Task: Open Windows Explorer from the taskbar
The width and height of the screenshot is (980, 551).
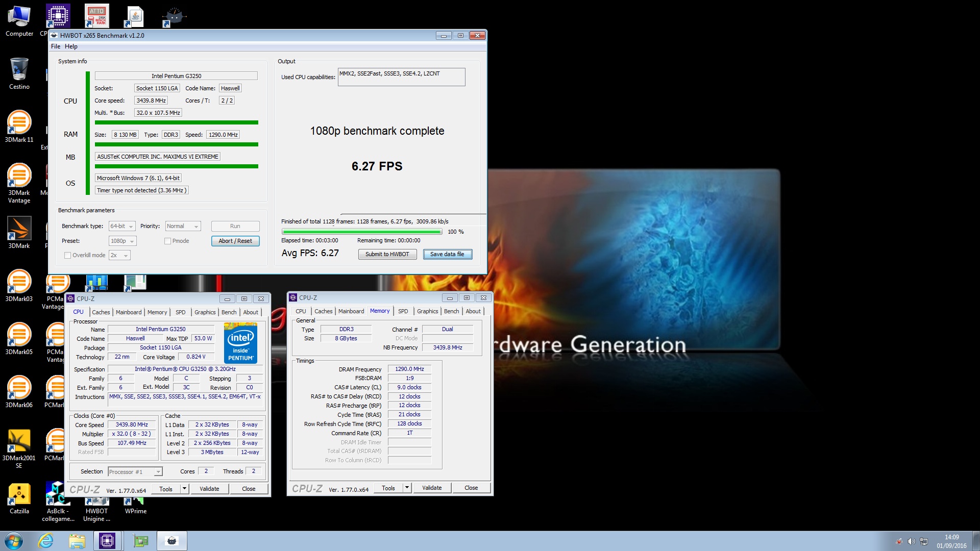Action: [77, 541]
